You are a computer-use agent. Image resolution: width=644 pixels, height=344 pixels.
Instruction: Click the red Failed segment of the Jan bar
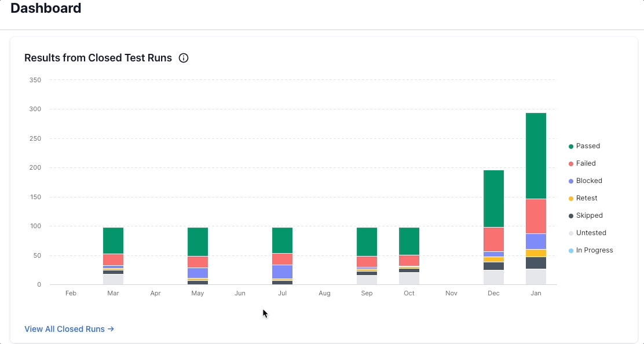point(536,216)
